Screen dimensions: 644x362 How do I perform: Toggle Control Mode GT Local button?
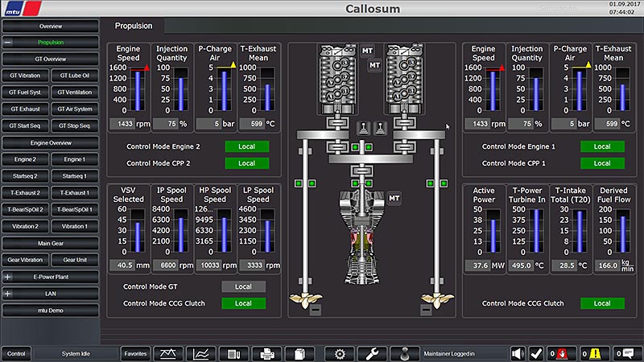[x=243, y=286]
